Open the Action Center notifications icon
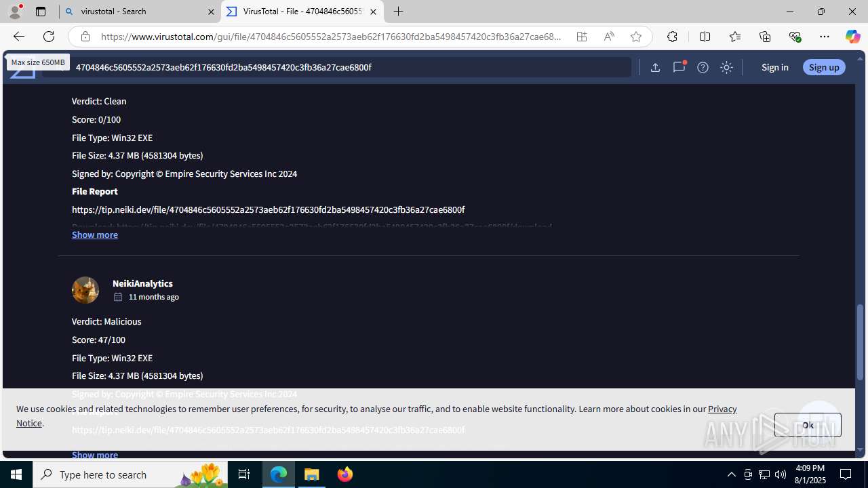Image resolution: width=868 pixels, height=488 pixels. click(x=846, y=474)
